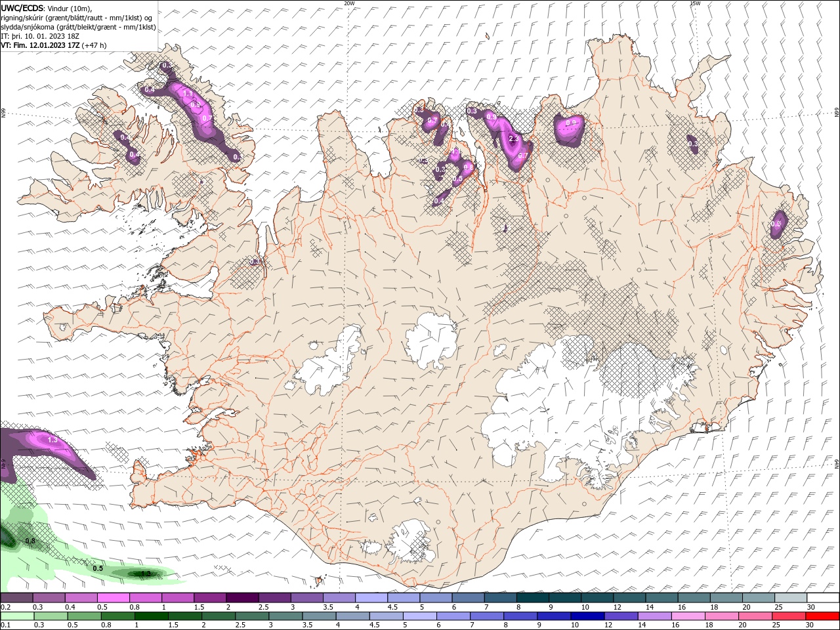Click the 0.8 value in the green rain area

[30, 541]
